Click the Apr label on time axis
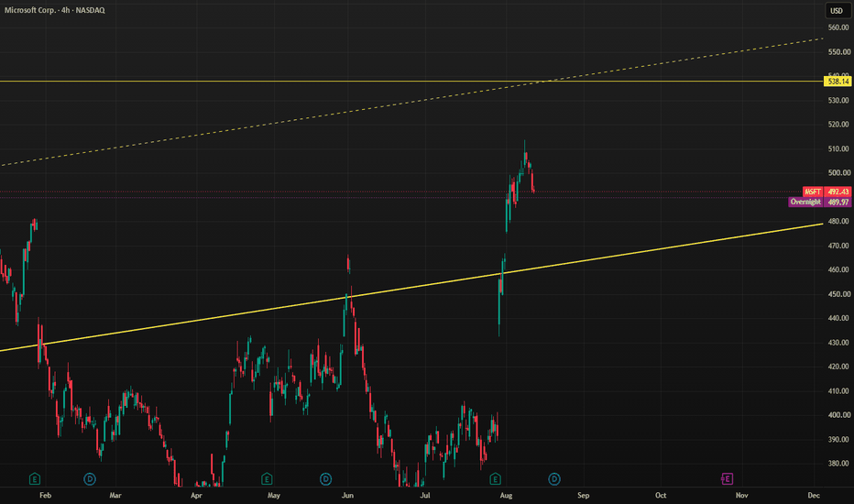This screenshot has width=854, height=504. (197, 495)
